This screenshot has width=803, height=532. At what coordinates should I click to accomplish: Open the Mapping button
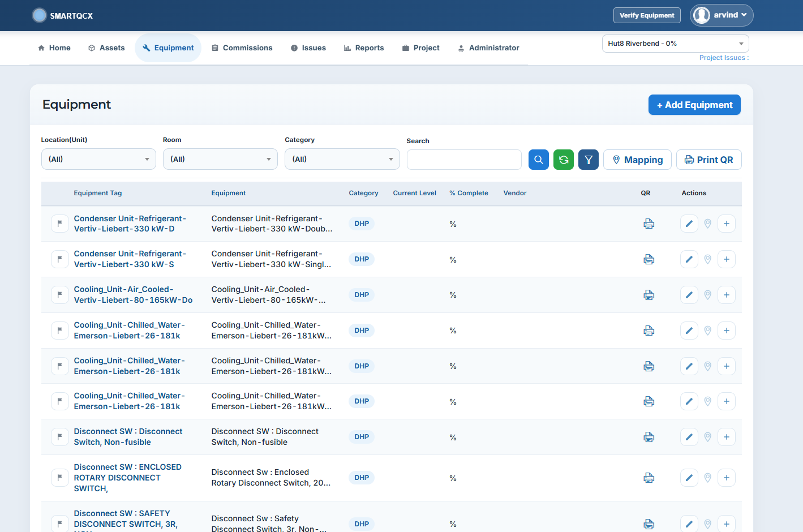tap(637, 160)
